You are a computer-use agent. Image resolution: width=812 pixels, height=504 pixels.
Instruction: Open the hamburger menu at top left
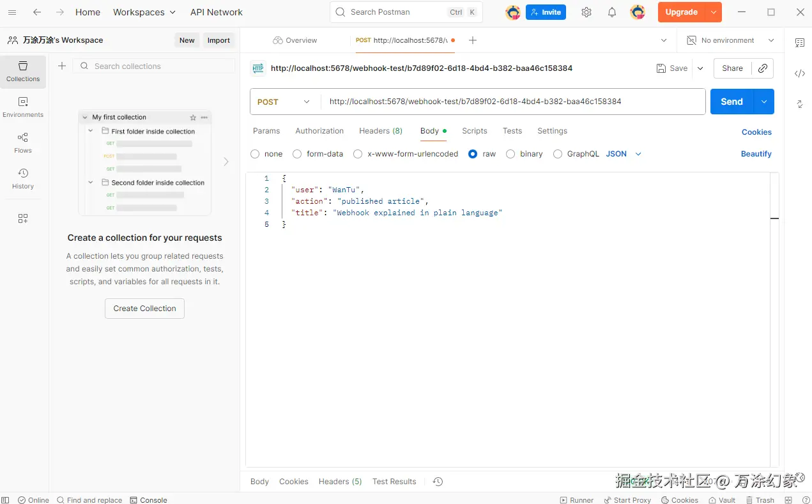click(11, 12)
